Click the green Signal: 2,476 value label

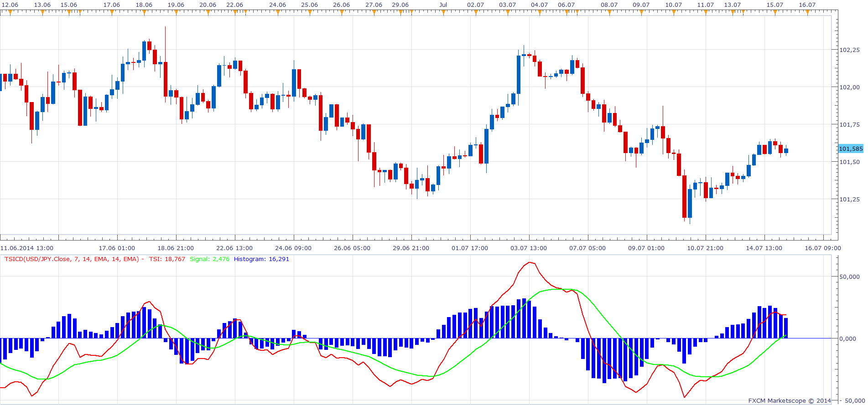coord(209,259)
